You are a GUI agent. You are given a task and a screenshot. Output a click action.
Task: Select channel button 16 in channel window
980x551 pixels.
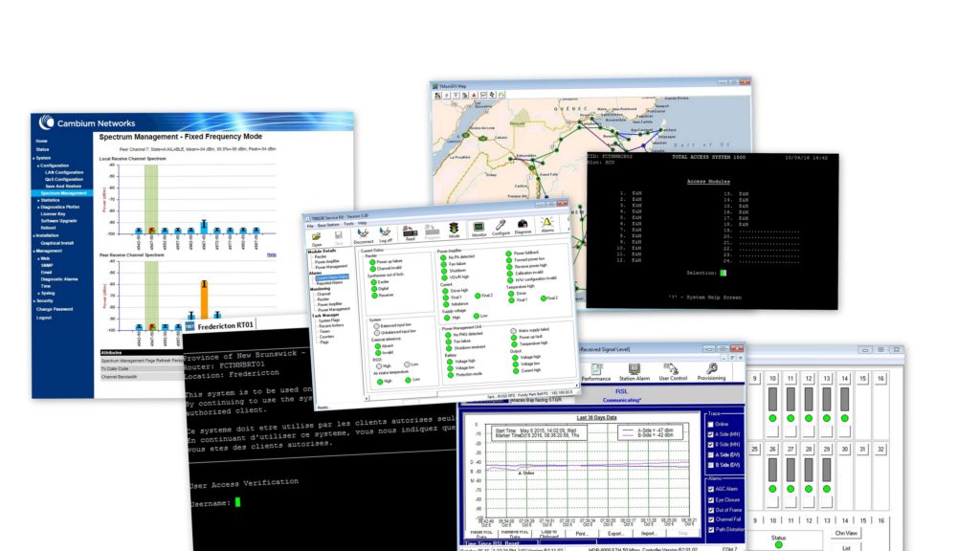pyautogui.click(x=880, y=378)
